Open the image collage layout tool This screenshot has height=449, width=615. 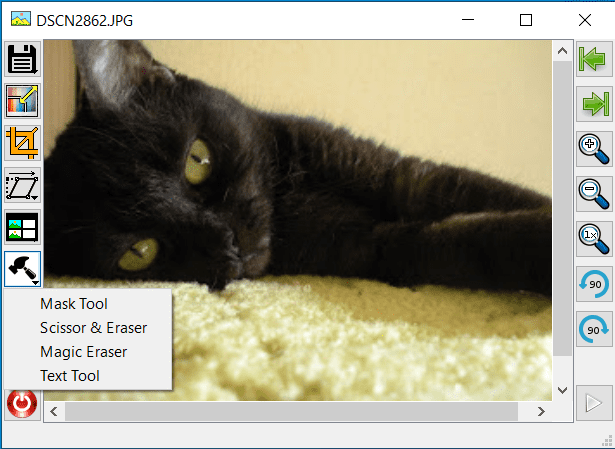tap(22, 227)
